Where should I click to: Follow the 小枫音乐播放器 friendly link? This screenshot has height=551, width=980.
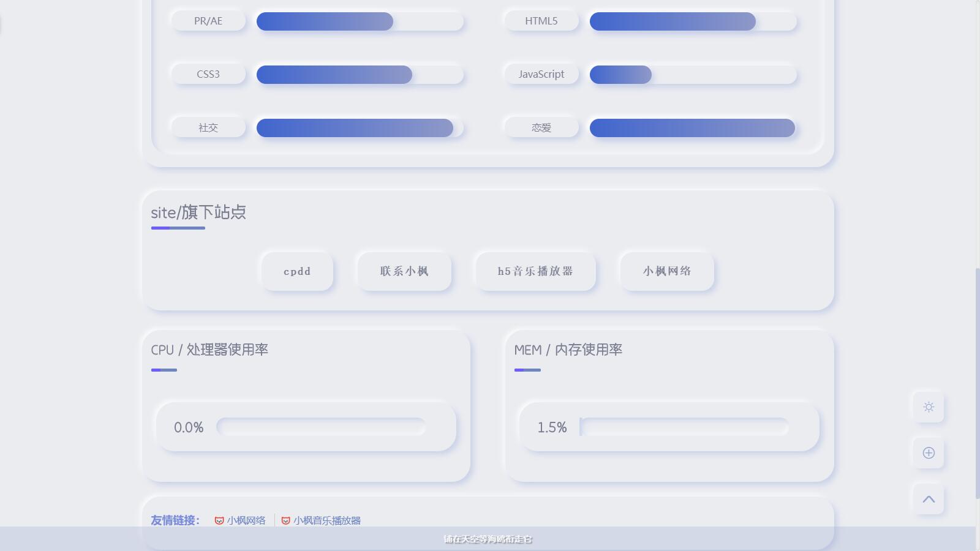327,520
